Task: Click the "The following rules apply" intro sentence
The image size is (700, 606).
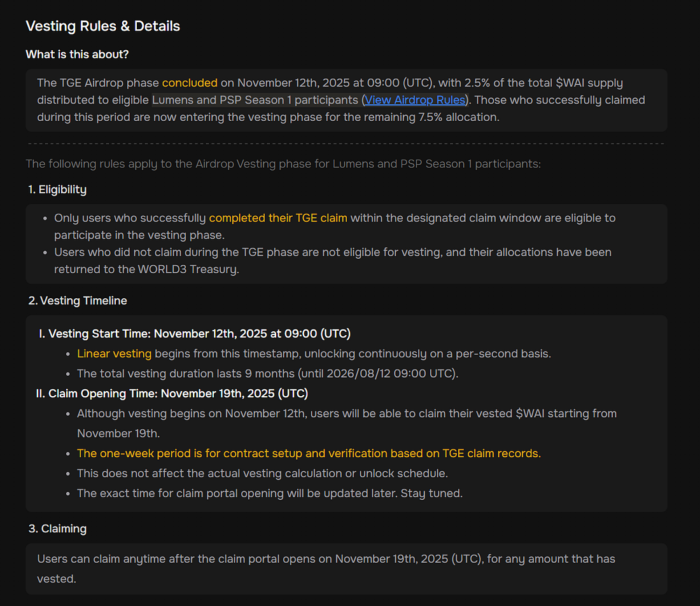Action: point(283,164)
